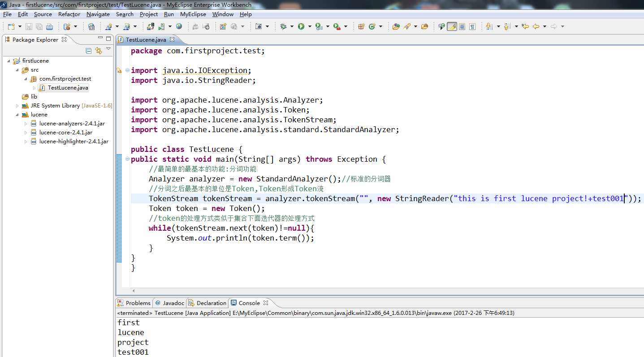Collapse the src folder node

(x=17, y=70)
